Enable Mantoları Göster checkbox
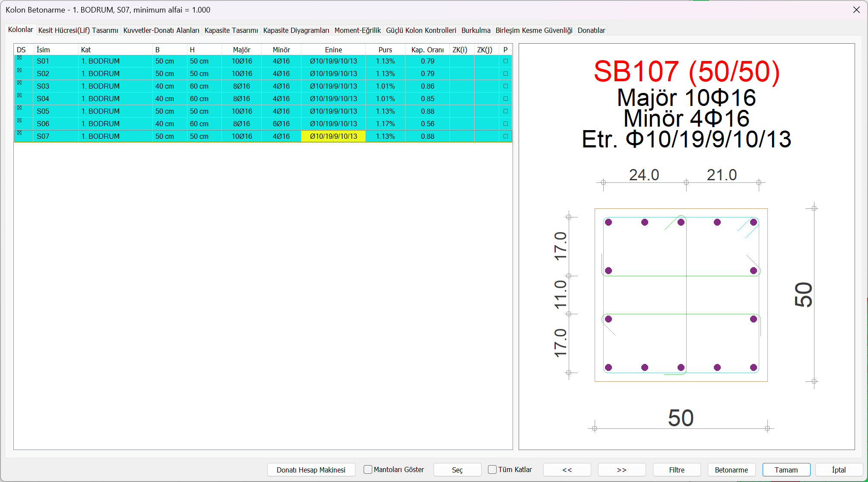Screen dimensions: 868x482 coord(368,469)
